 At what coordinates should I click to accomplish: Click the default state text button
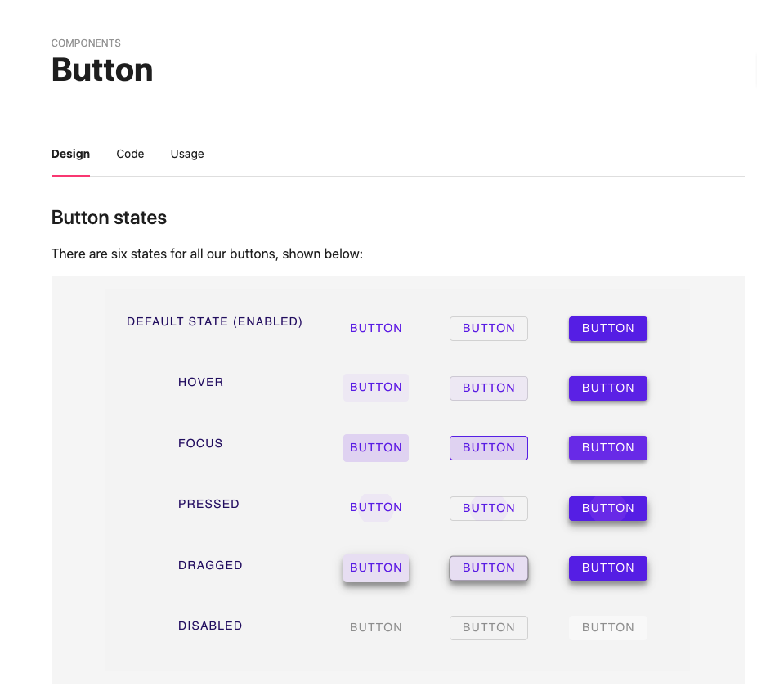(376, 329)
